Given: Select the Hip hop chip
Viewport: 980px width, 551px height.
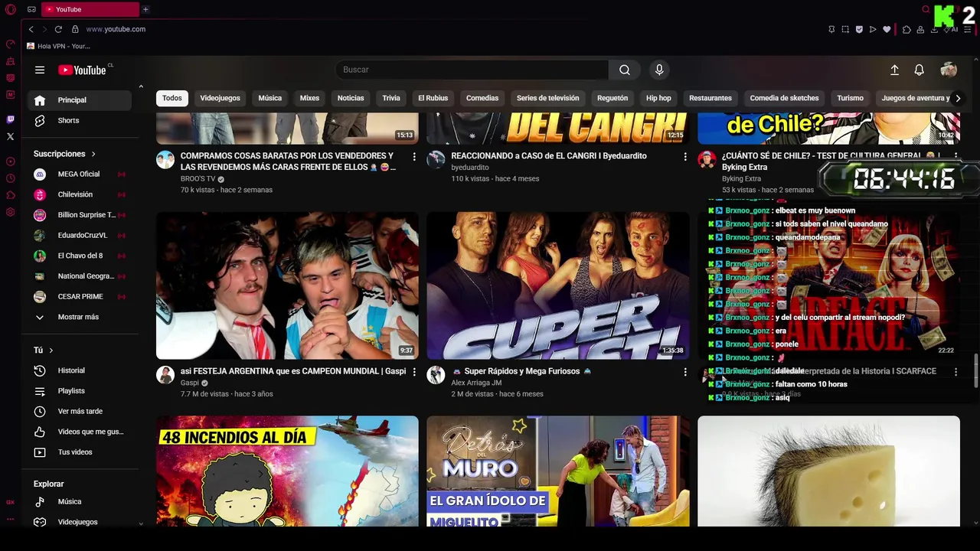Looking at the screenshot, I should (658, 98).
